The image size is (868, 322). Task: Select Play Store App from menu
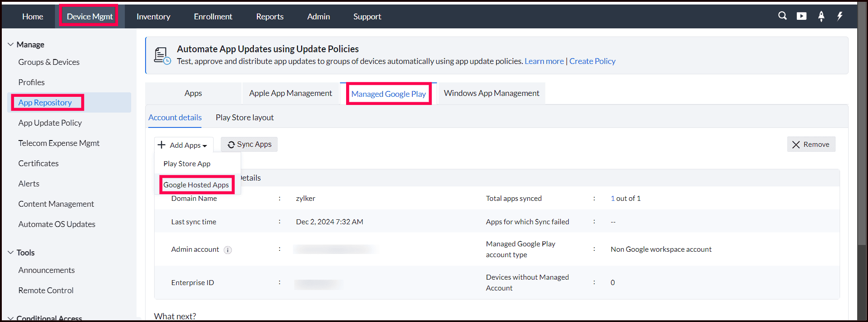pyautogui.click(x=187, y=164)
